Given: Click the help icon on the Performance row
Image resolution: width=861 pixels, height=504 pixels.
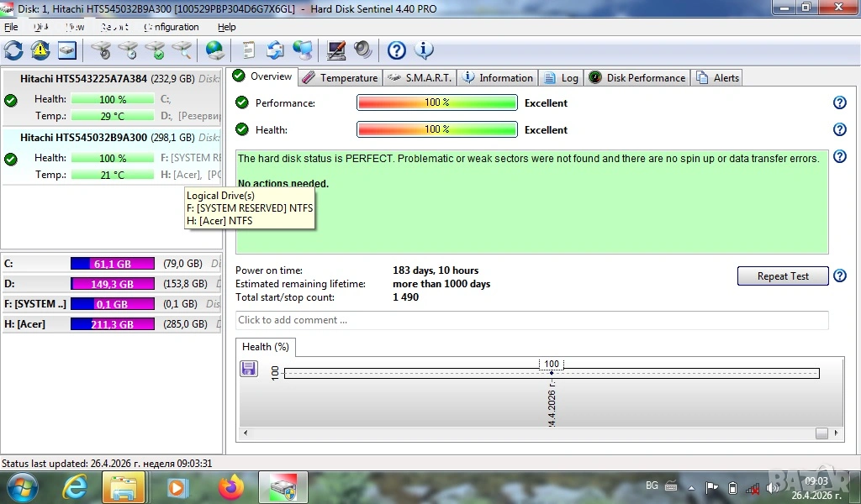Looking at the screenshot, I should pos(839,103).
